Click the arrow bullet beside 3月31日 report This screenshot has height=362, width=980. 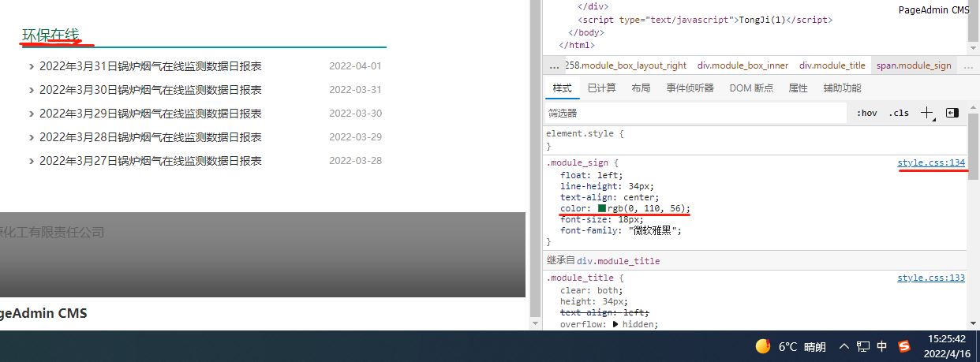(x=32, y=67)
